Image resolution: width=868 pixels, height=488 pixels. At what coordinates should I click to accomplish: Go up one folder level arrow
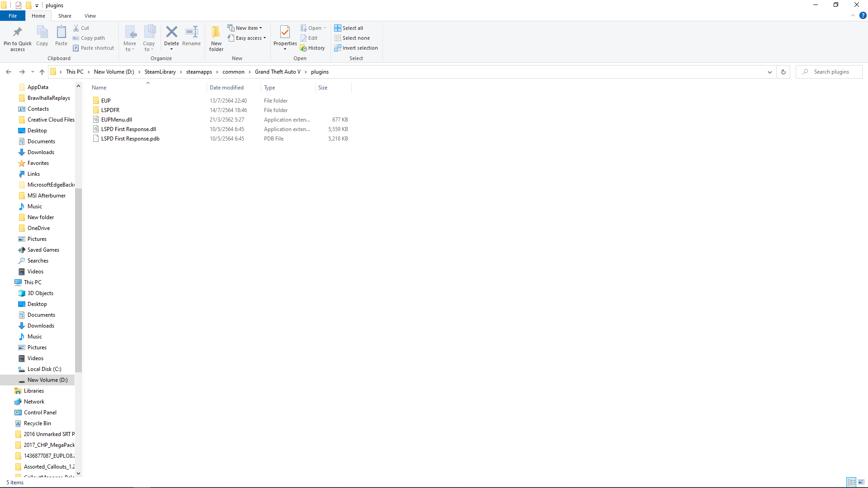click(42, 72)
